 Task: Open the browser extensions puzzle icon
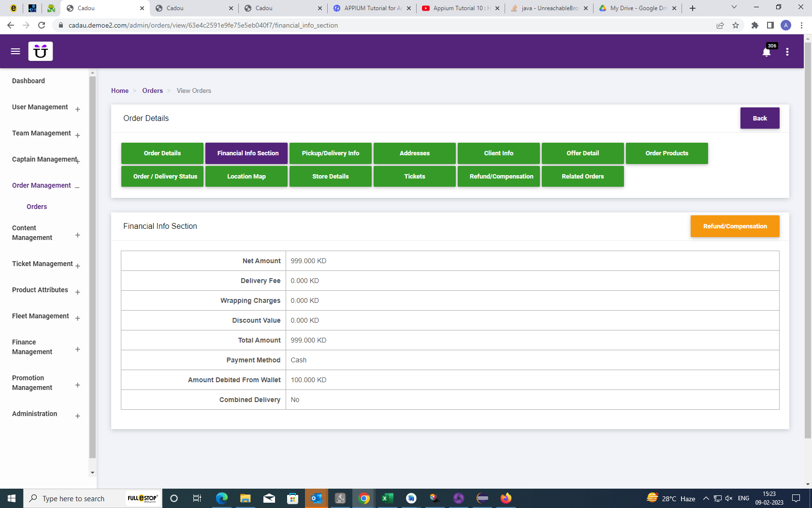click(755, 25)
